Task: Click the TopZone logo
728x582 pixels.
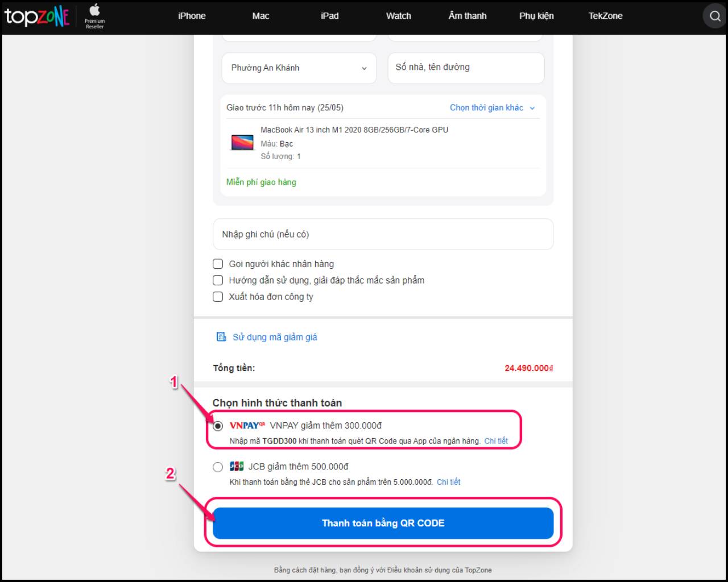Action: (x=37, y=16)
